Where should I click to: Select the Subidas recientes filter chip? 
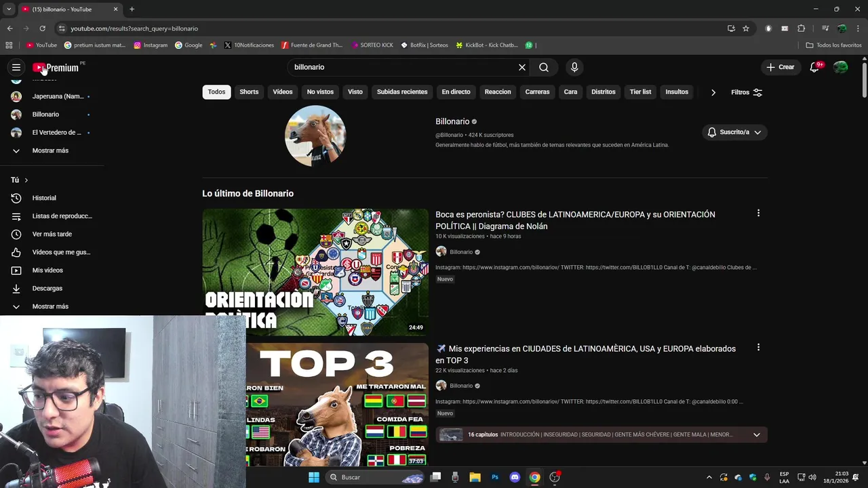point(402,92)
